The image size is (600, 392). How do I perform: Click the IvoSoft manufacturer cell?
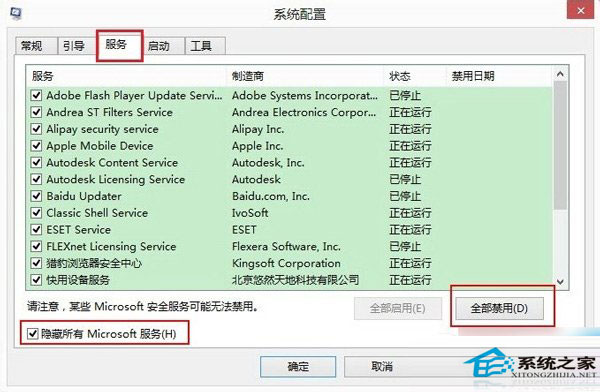click(250, 213)
